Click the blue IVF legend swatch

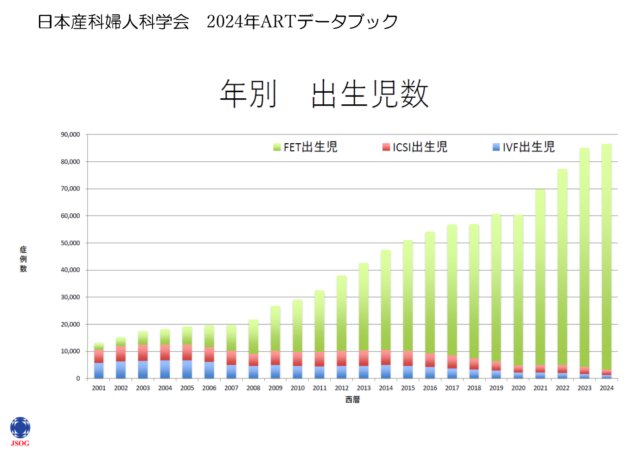coord(496,147)
